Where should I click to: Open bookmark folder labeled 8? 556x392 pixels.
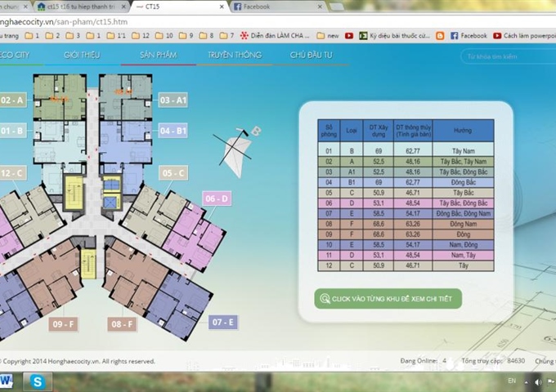coord(206,36)
